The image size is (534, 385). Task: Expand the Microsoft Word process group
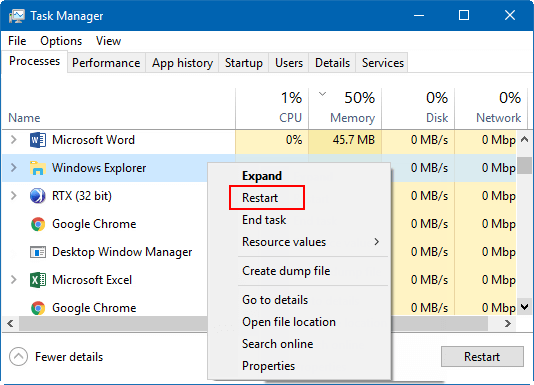14,140
